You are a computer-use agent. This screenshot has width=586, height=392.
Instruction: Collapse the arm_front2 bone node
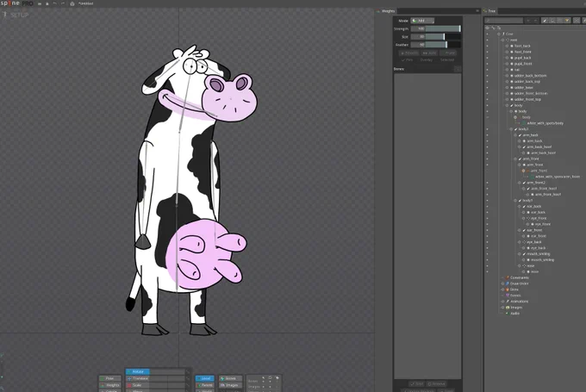[520, 183]
